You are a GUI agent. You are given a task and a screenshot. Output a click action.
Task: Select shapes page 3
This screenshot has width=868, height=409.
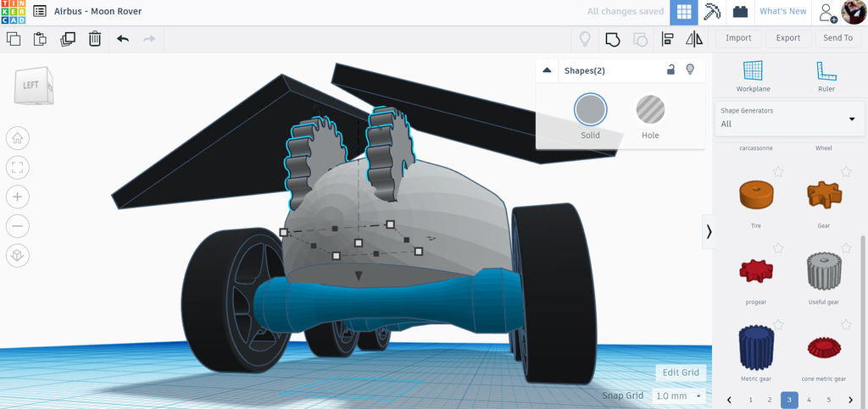[789, 400]
